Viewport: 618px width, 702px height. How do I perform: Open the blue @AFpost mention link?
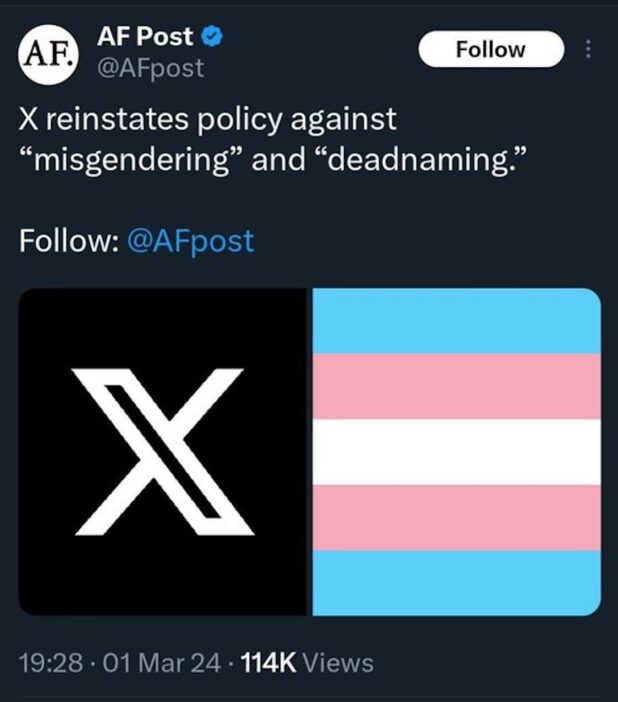tap(190, 241)
